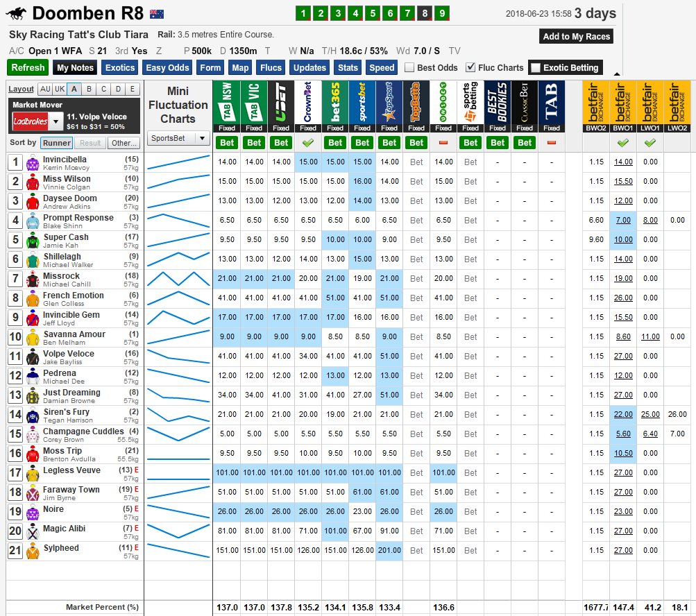The width and height of the screenshot is (696, 616).
Task: Open the Speed tab
Action: point(382,67)
